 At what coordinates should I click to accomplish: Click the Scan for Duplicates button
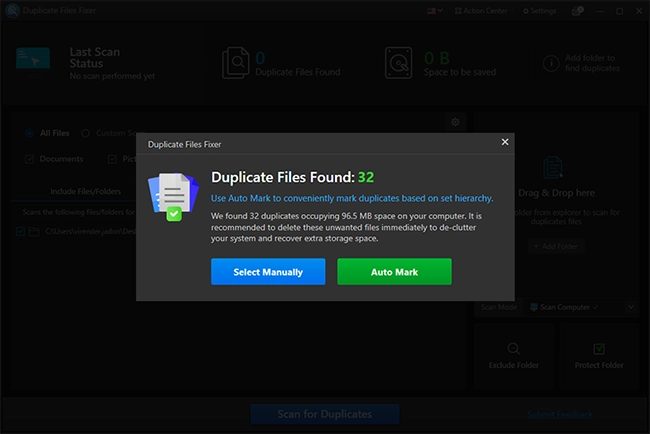[325, 414]
